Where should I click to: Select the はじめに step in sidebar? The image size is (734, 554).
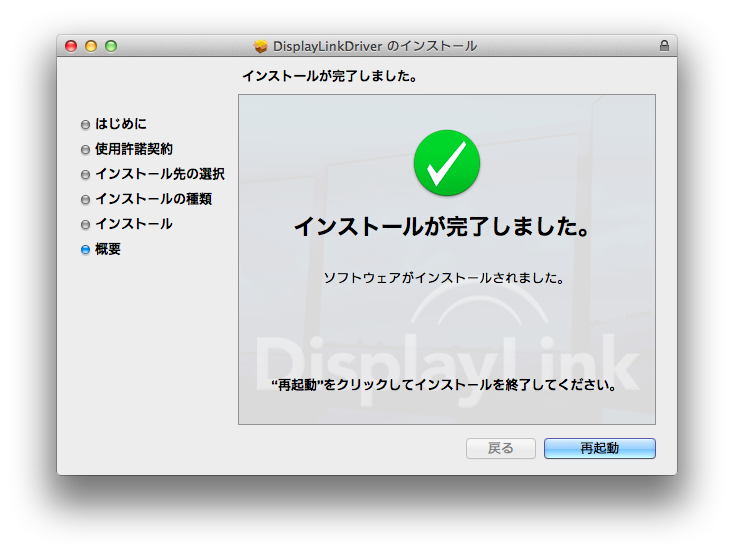click(x=121, y=124)
